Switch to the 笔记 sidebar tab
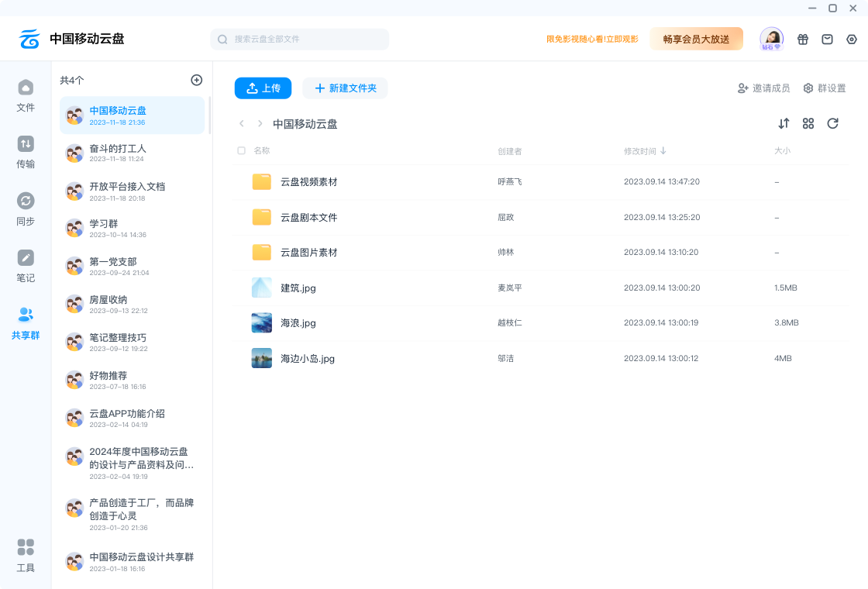868x589 pixels. (26, 266)
